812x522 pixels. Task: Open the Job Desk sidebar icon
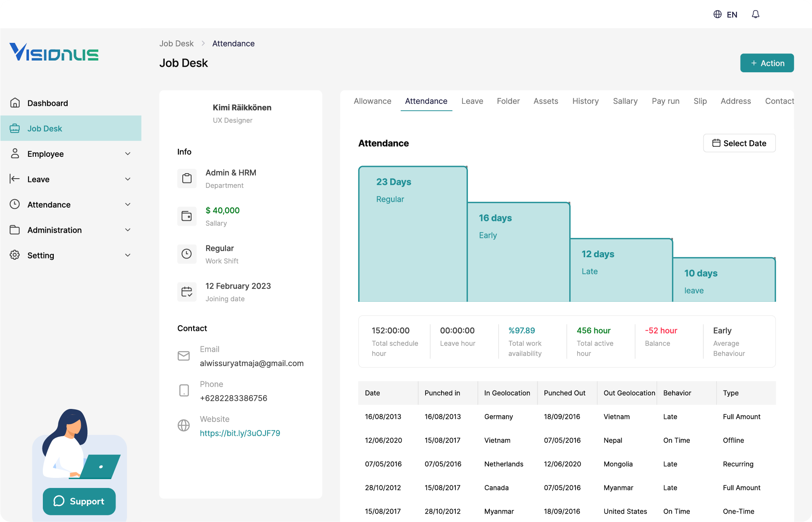15,128
